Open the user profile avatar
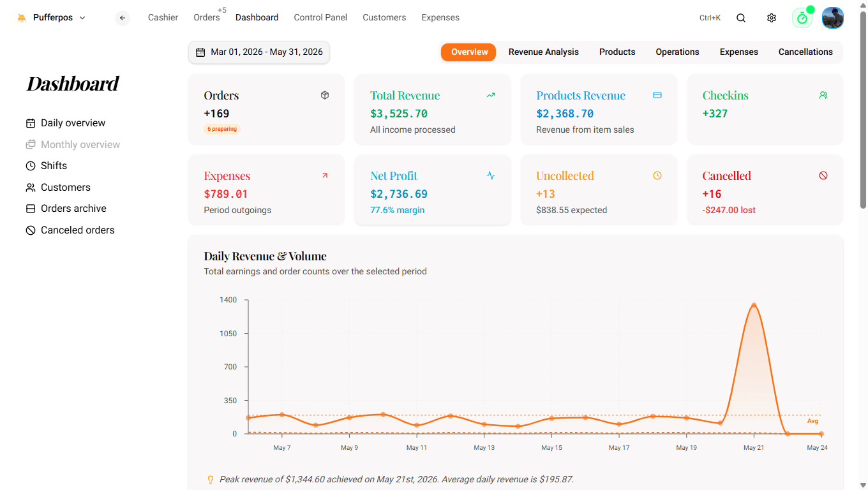The image size is (868, 490). coord(833,18)
